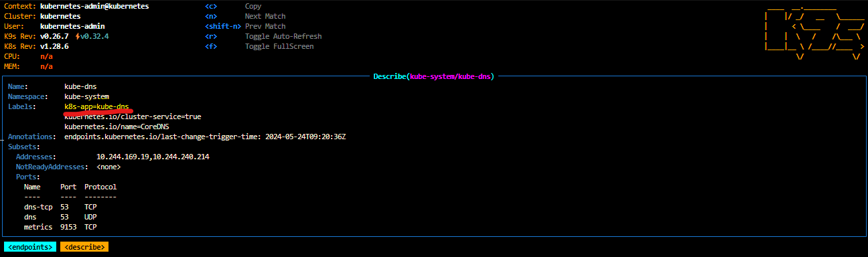The image size is (868, 257).
Task: Click the Annotations: field label
Action: pyautogui.click(x=32, y=137)
